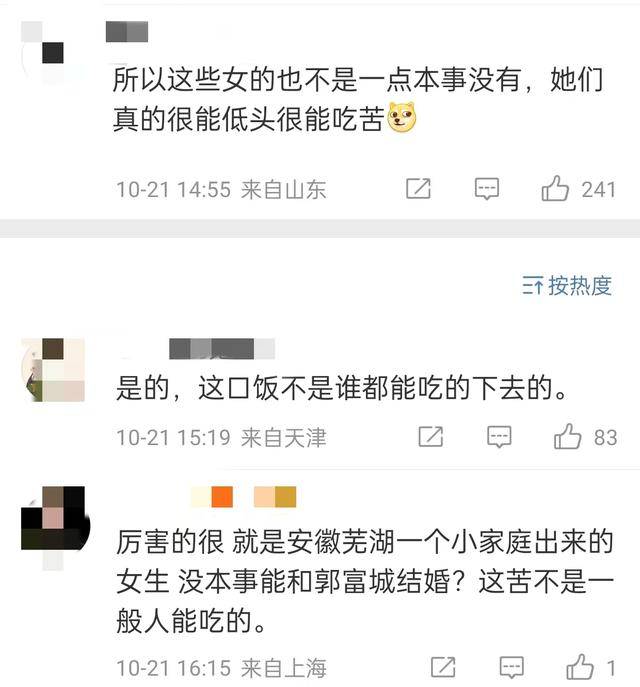Open the 按热度 sort option
The height and width of the screenshot is (687, 640).
pyautogui.click(x=566, y=286)
